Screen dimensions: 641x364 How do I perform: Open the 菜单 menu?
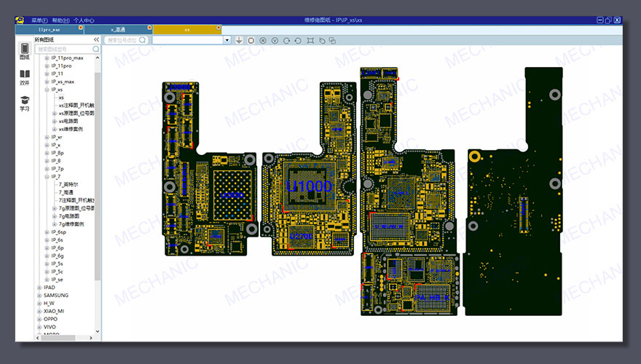tap(39, 20)
